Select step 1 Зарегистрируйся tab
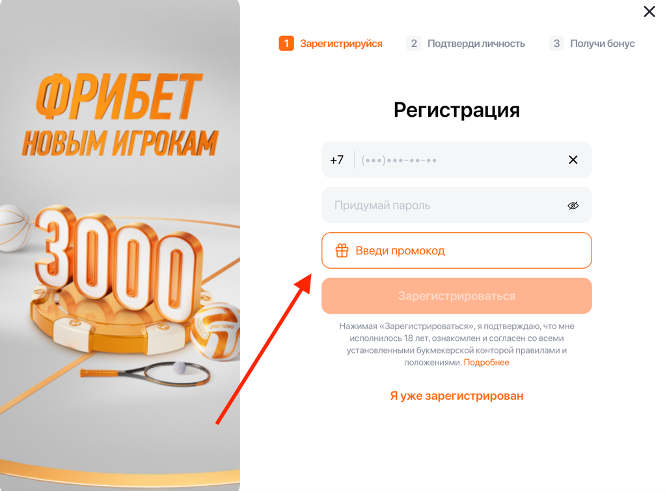This screenshot has height=492, width=668. point(331,43)
